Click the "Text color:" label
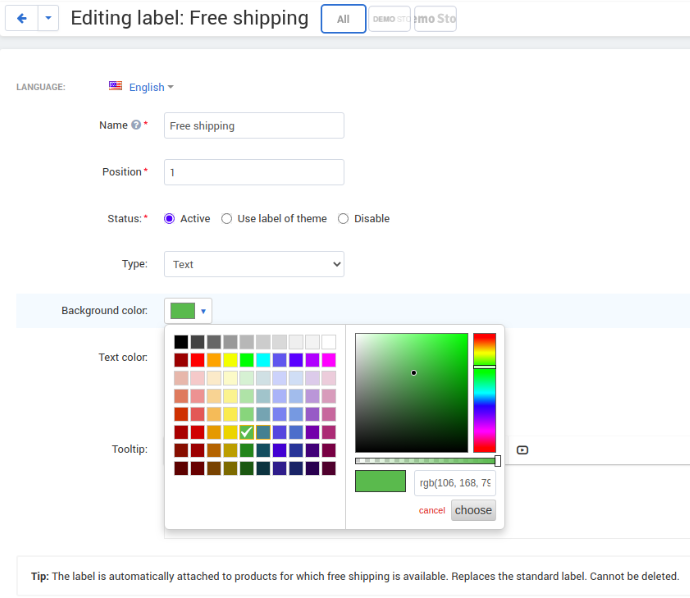This screenshot has width=690, height=598. pyautogui.click(x=123, y=357)
